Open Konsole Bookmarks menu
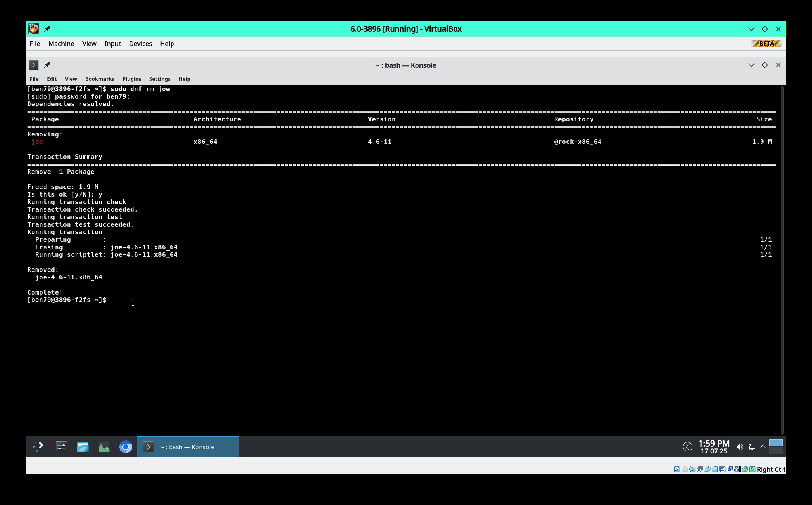 click(99, 79)
